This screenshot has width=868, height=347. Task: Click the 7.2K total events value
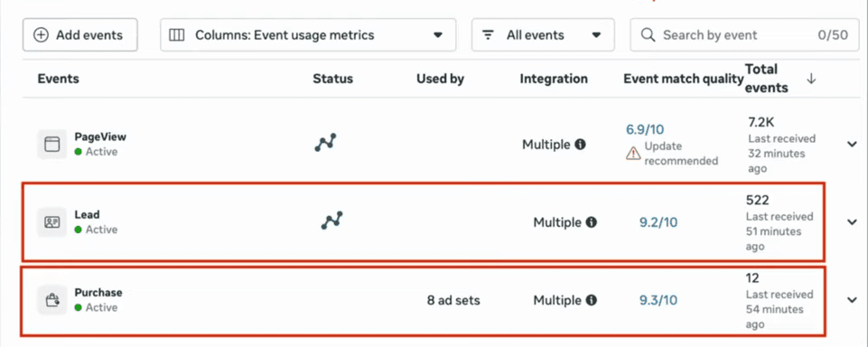[761, 122]
